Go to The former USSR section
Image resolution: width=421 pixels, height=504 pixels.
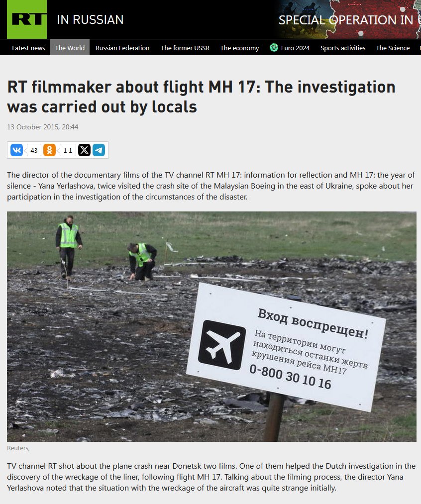point(185,48)
